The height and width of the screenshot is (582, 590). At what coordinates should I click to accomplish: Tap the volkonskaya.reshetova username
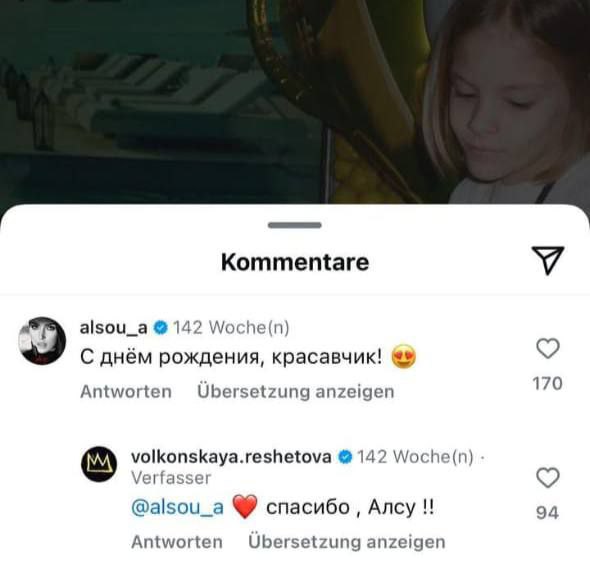pyautogui.click(x=231, y=457)
